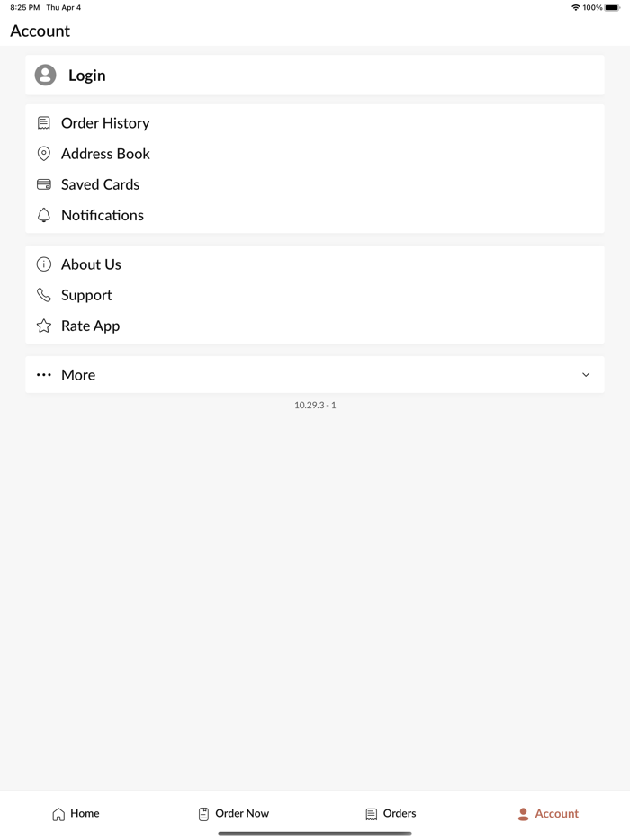Image resolution: width=630 pixels, height=840 pixels.
Task: Open the More row label
Action: pyautogui.click(x=78, y=375)
